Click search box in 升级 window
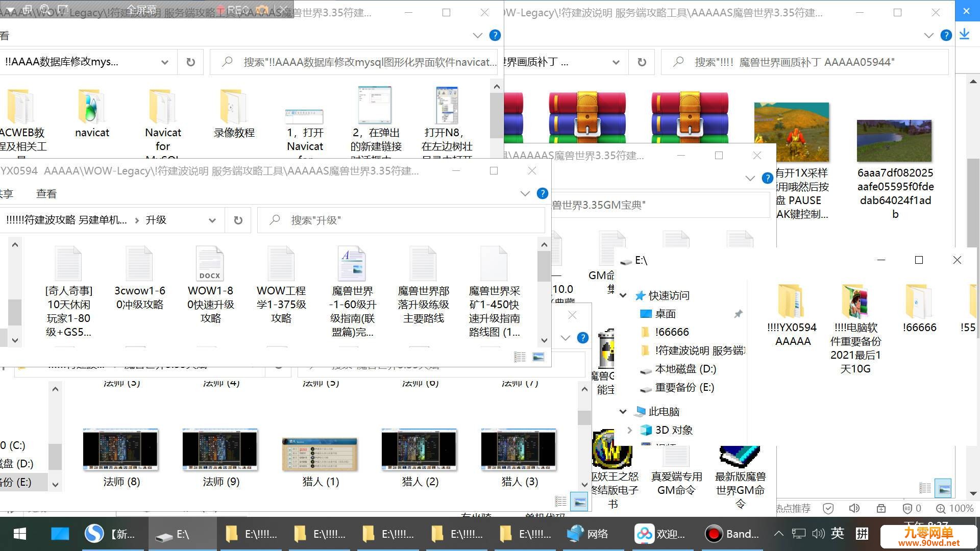The height and width of the screenshot is (551, 980). [x=401, y=220]
